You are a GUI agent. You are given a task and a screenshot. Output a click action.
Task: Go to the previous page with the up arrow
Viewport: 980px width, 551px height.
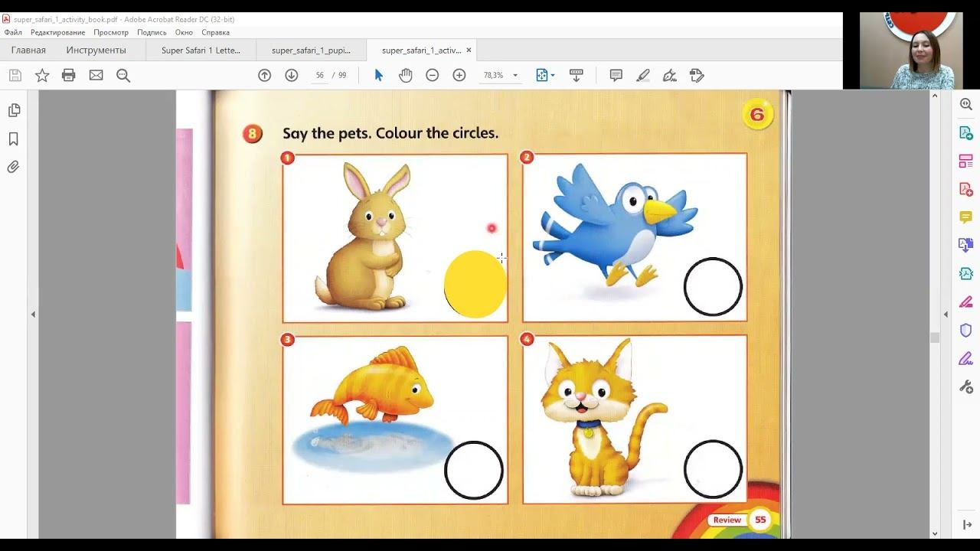pos(265,75)
